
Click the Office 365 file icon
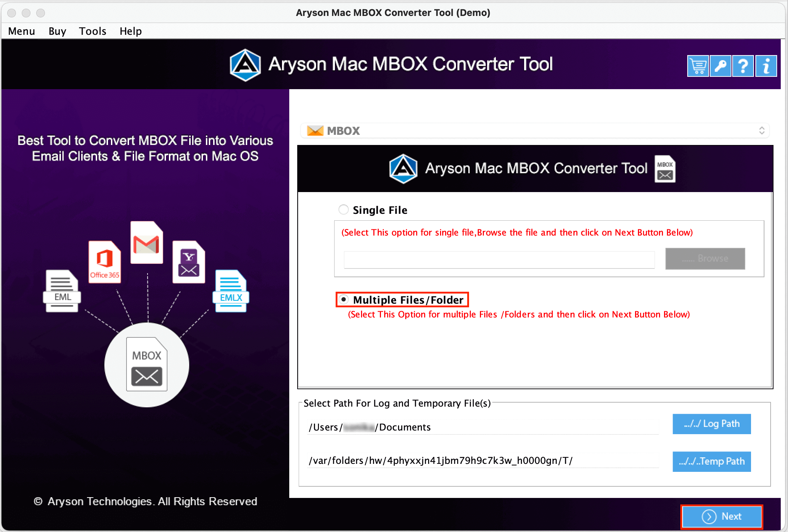(x=104, y=262)
